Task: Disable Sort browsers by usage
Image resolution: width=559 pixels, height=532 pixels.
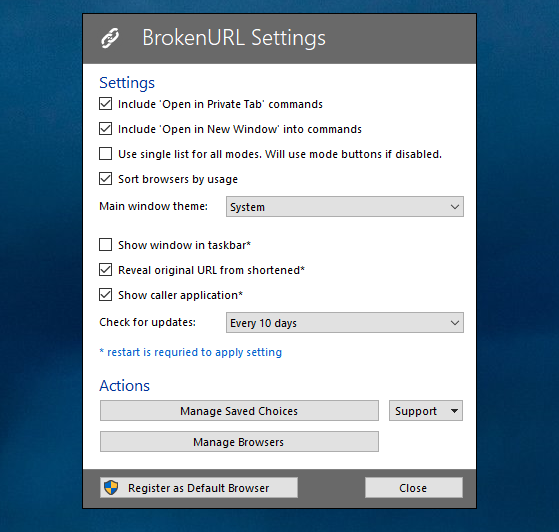Action: tap(106, 179)
